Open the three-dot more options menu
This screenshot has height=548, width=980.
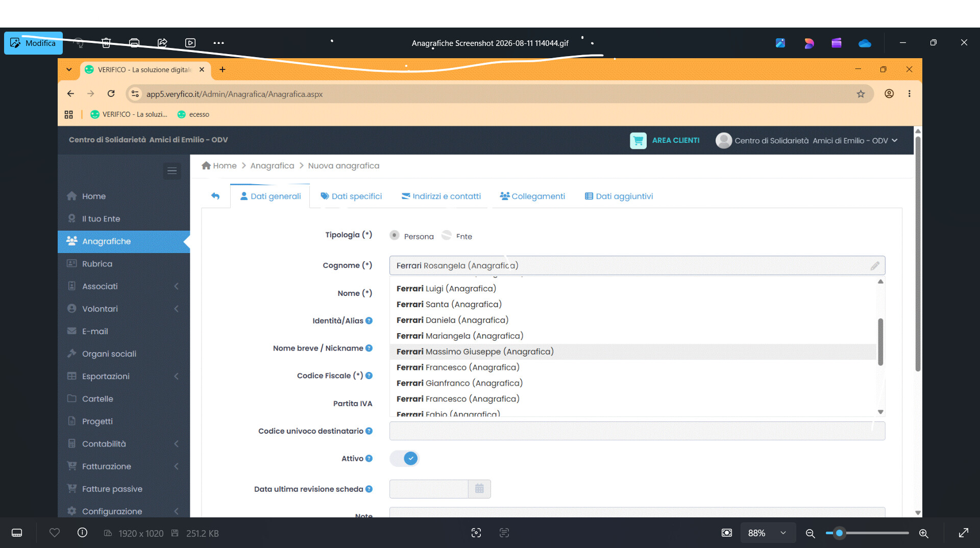[x=218, y=43]
